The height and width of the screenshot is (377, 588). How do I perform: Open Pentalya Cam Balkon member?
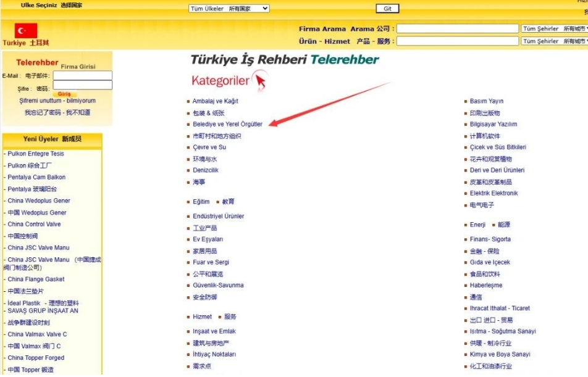click(x=36, y=177)
